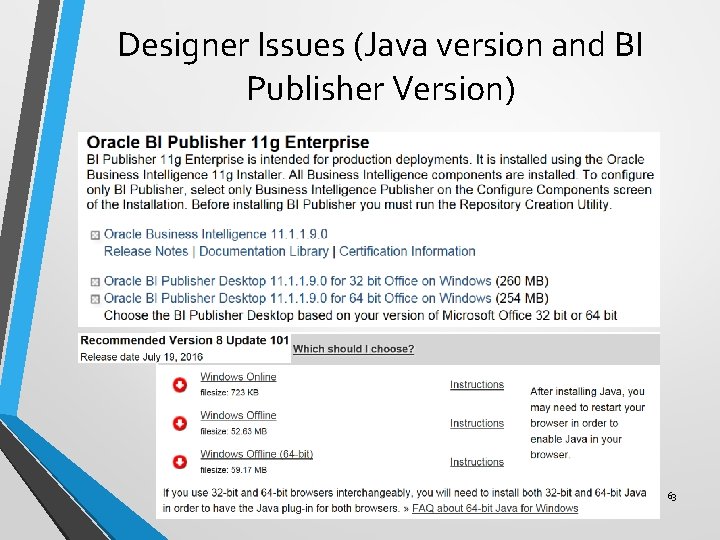Expand the 64 bit Office BI Publisher Desktop entry

point(95,299)
